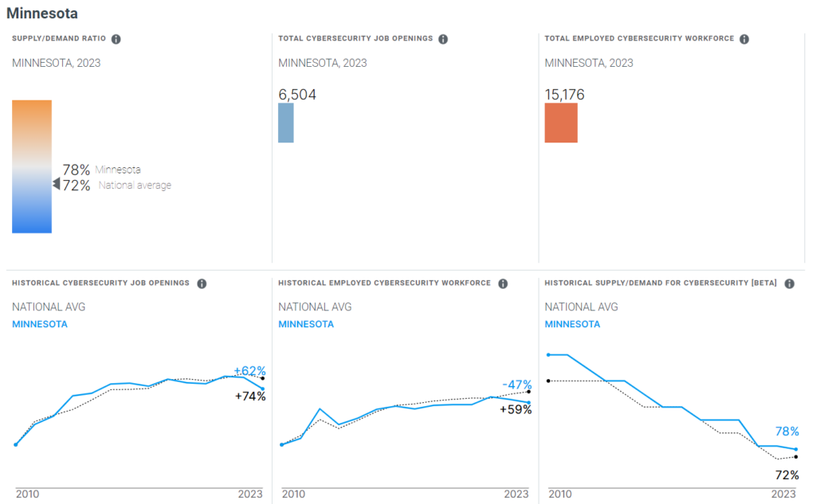
Task: Click info icon for Total Employed Cybersecurity Workforce
Action: [743, 39]
